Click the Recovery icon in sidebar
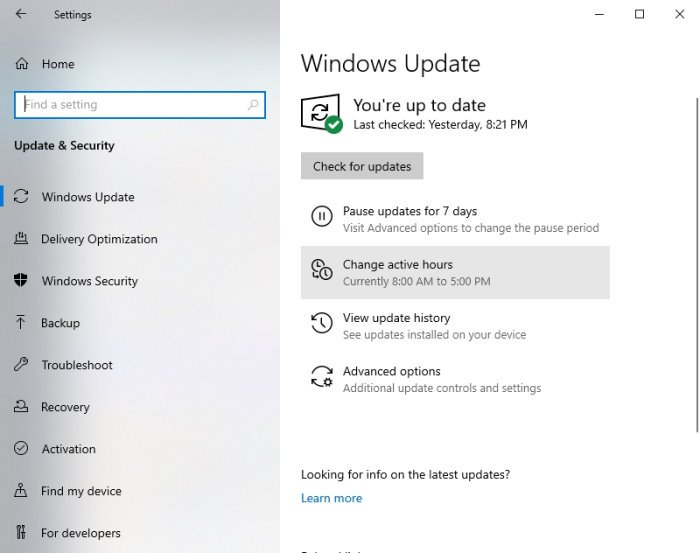This screenshot has width=700, height=553. 21,406
